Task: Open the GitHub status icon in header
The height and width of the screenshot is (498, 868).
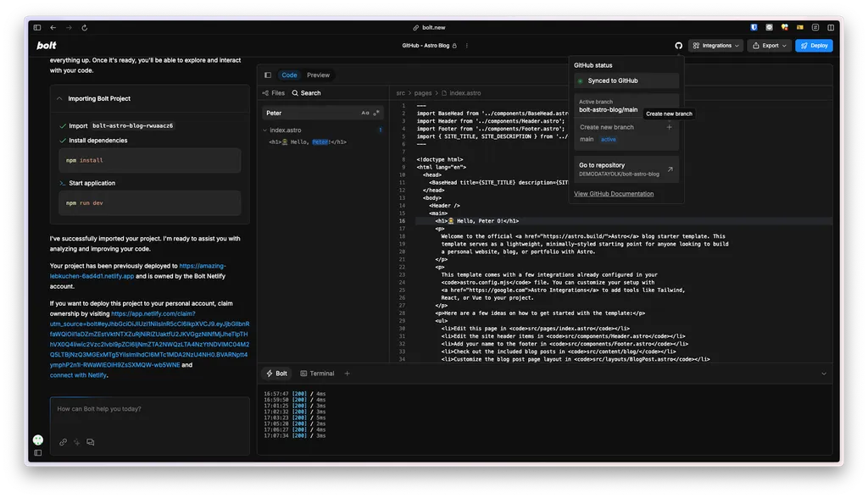Action: 678,46
